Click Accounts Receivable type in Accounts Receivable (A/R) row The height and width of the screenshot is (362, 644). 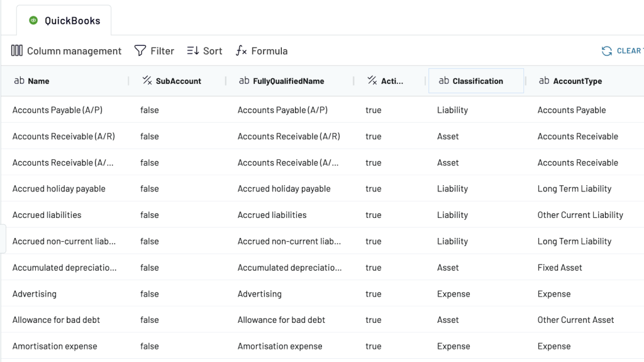pos(578,136)
